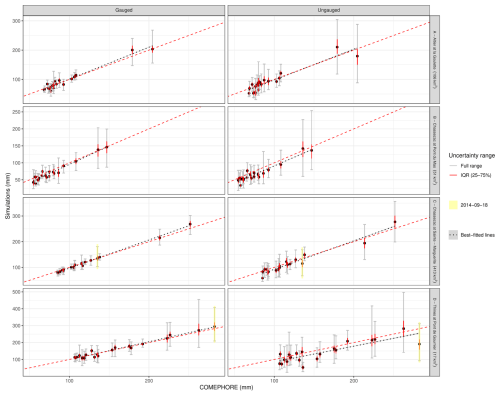Click the row B strip label at right
The height and width of the screenshot is (396, 500).
click(434, 150)
